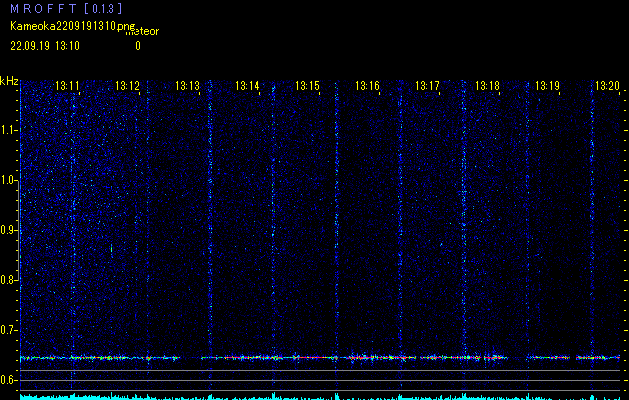Click the 0.6 kHz axis label
Image resolution: width=629 pixels, height=400 pixels.
(8, 380)
